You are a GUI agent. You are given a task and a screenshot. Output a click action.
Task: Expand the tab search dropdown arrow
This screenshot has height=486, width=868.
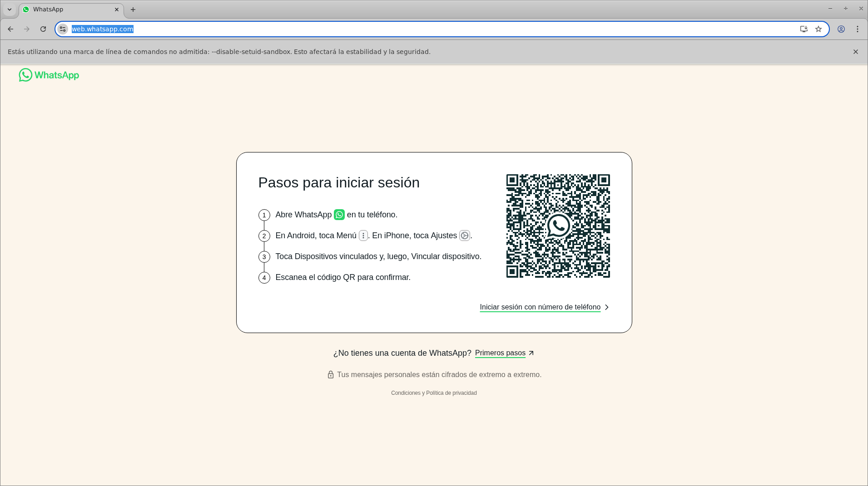pos(10,10)
